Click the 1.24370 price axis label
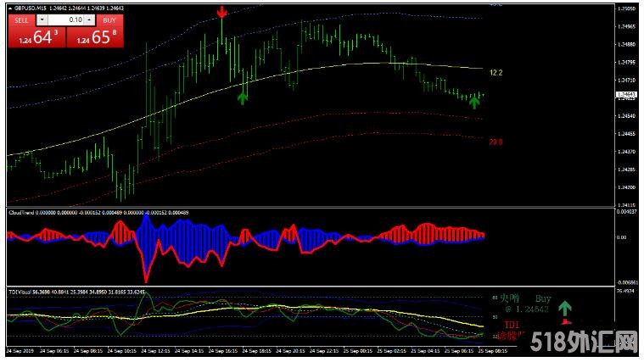The image size is (644, 362). (626, 152)
